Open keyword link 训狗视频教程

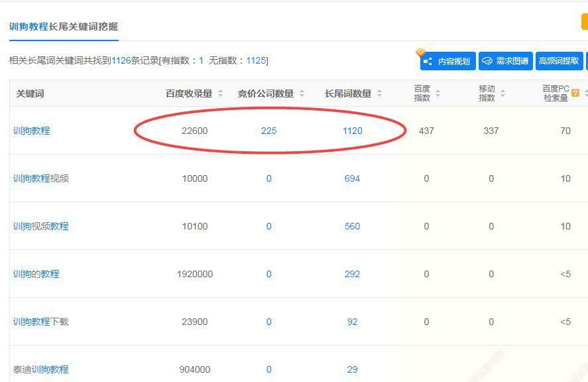tap(41, 226)
